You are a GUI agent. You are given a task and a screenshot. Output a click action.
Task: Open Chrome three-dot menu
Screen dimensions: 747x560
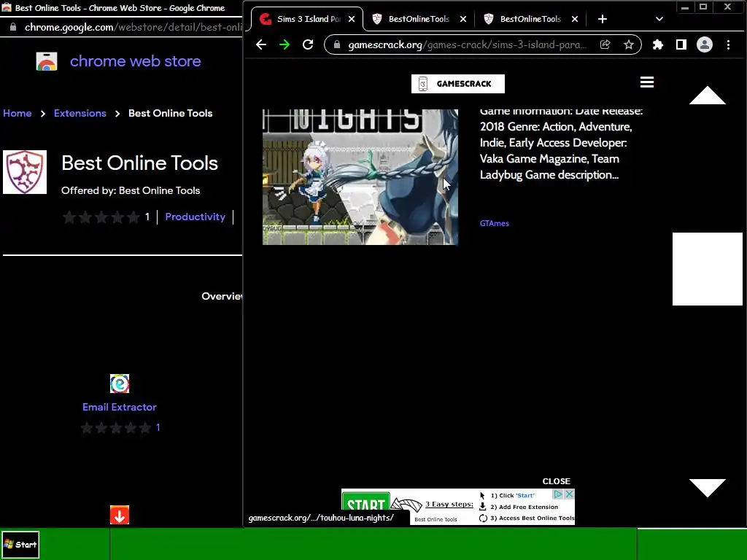[728, 44]
